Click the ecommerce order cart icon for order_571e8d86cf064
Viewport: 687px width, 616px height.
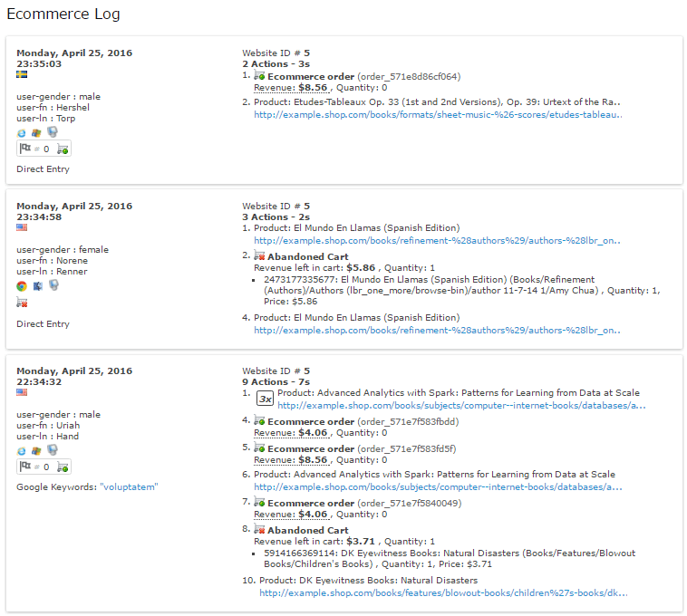[259, 76]
